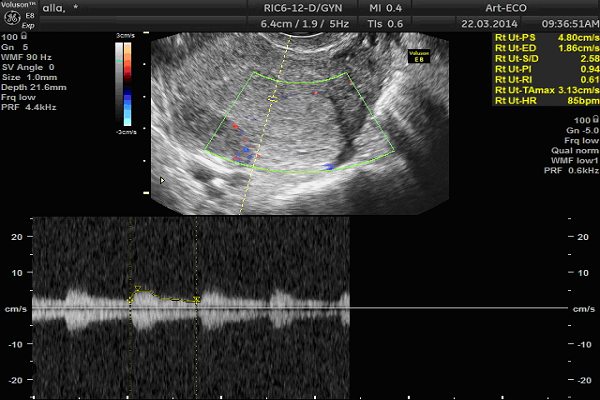Click the end diastolic caliper at trace end
600x400 pixels.
[x=197, y=300]
